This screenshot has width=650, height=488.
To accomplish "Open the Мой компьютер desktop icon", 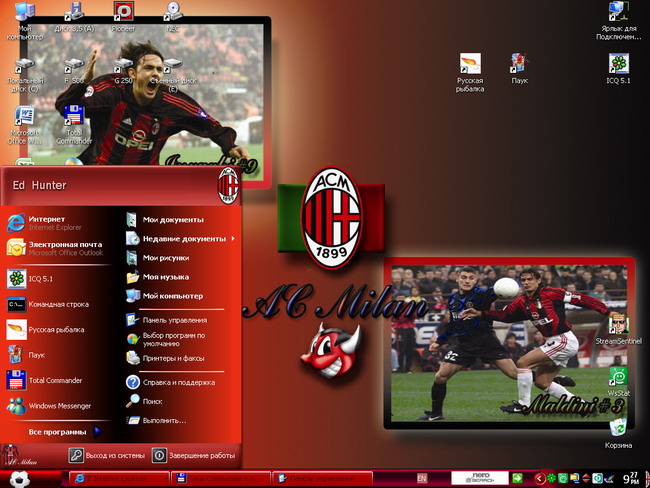I will [x=24, y=21].
